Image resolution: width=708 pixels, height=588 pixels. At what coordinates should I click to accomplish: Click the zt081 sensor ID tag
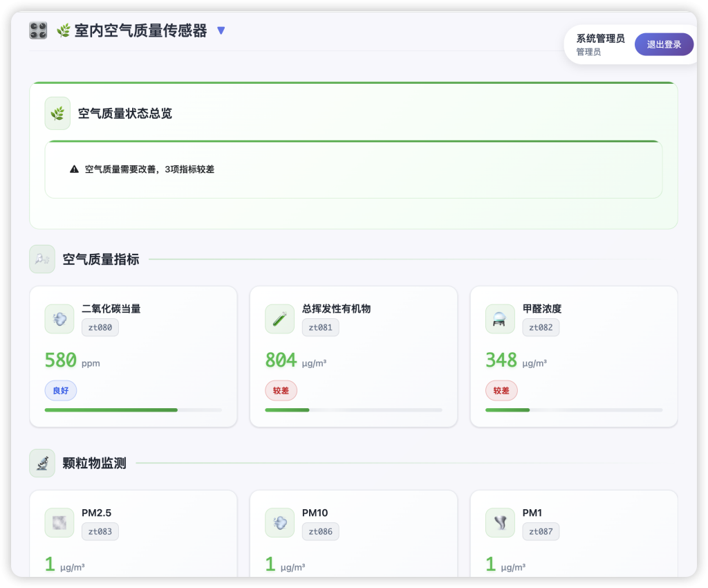tap(320, 327)
